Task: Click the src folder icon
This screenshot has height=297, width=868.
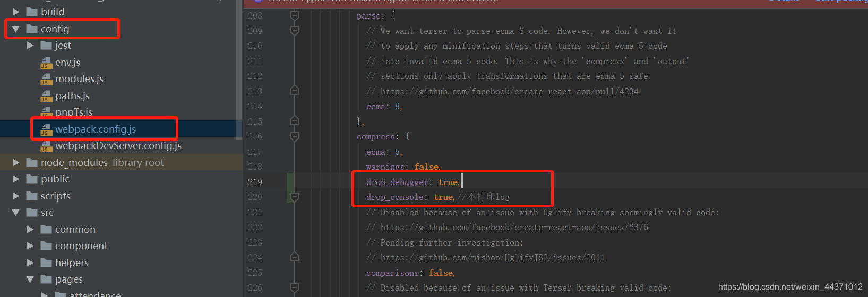Action: [32, 213]
